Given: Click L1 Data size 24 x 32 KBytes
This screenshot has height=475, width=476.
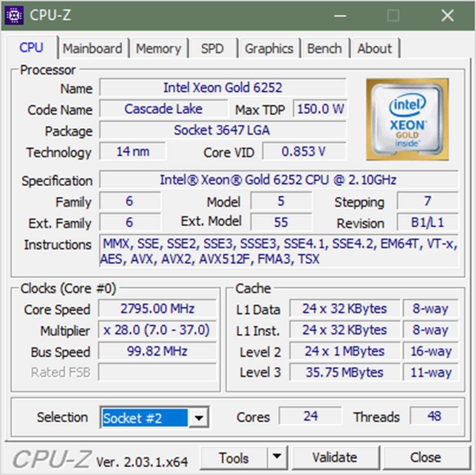Looking at the screenshot, I should (x=345, y=309).
